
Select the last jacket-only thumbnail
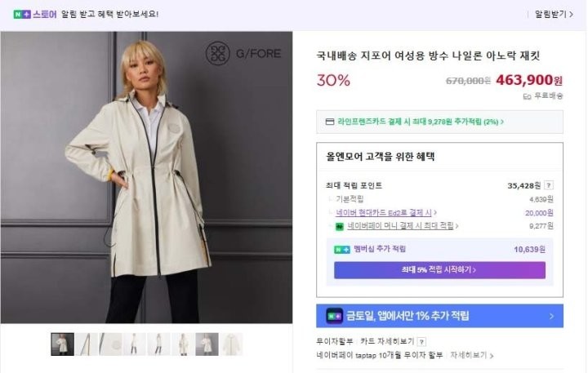click(231, 344)
